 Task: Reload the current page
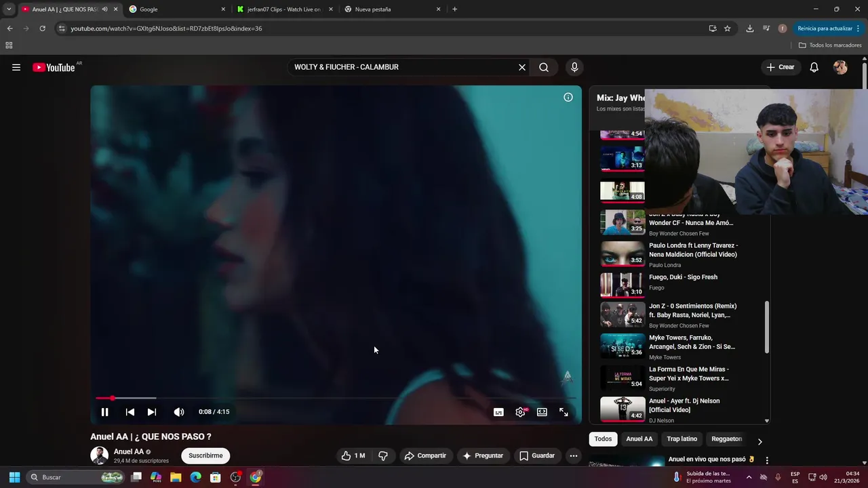click(42, 28)
